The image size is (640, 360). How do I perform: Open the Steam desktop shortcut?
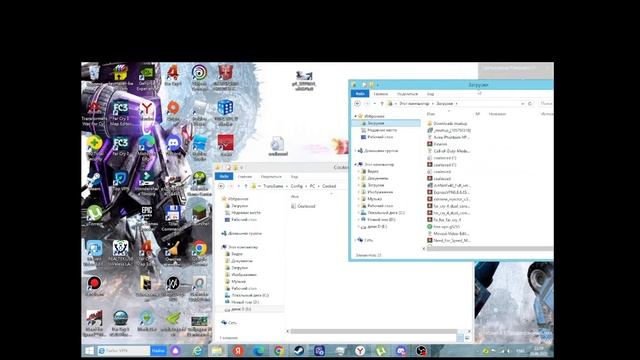[x=94, y=181]
